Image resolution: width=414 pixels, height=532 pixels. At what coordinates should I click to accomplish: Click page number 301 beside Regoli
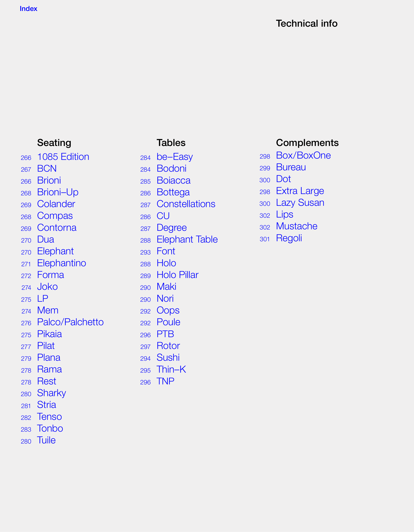click(265, 239)
